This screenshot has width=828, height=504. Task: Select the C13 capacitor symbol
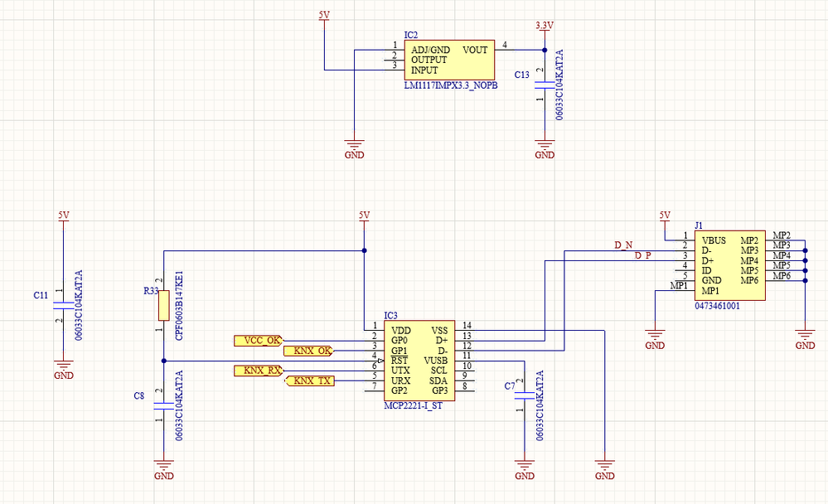coord(545,85)
